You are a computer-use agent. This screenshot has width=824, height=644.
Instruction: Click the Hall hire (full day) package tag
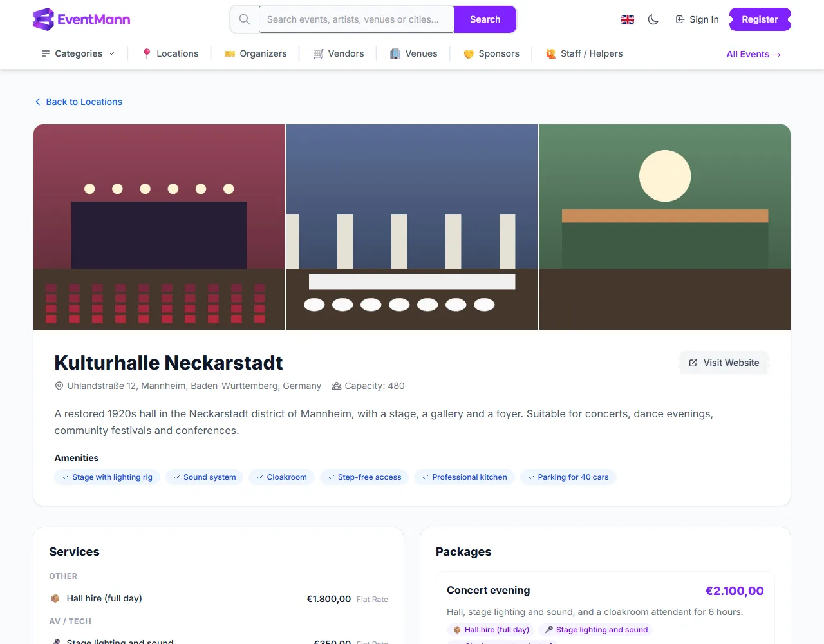(x=491, y=630)
